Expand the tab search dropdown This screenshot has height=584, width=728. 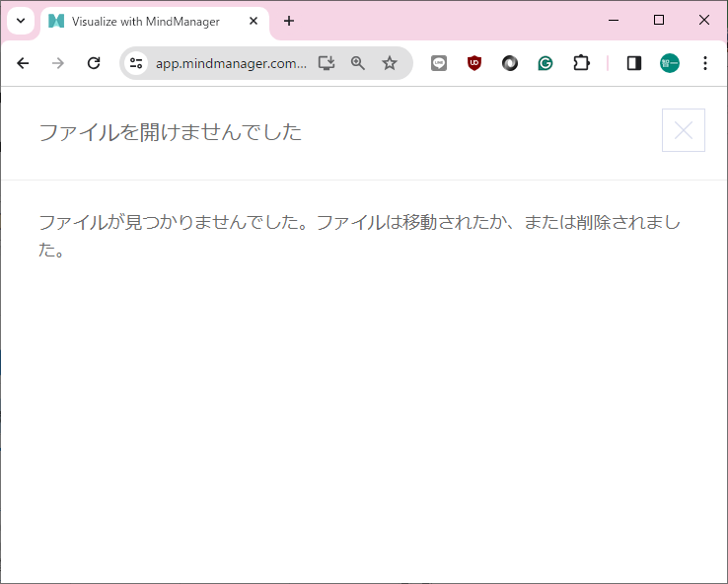pyautogui.click(x=20, y=21)
